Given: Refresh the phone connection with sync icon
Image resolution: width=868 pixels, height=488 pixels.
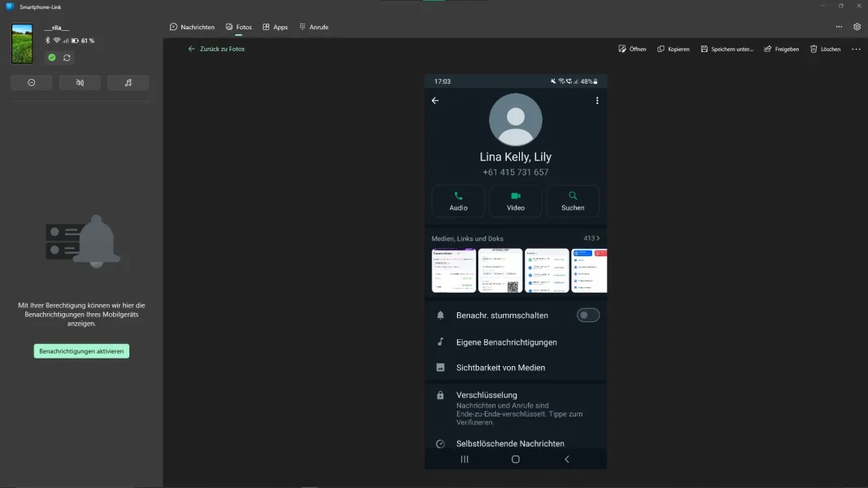Looking at the screenshot, I should point(67,58).
